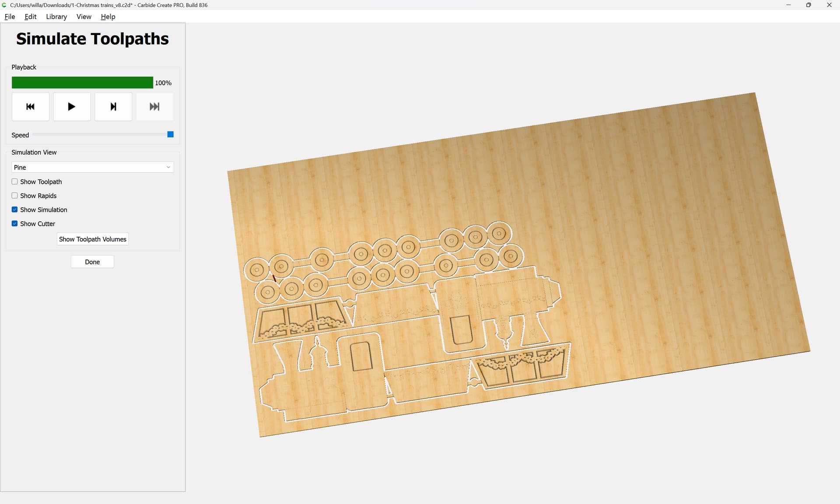Screen dimensions: 840x504
Task: Click the minimize window icon
Action: tap(788, 5)
